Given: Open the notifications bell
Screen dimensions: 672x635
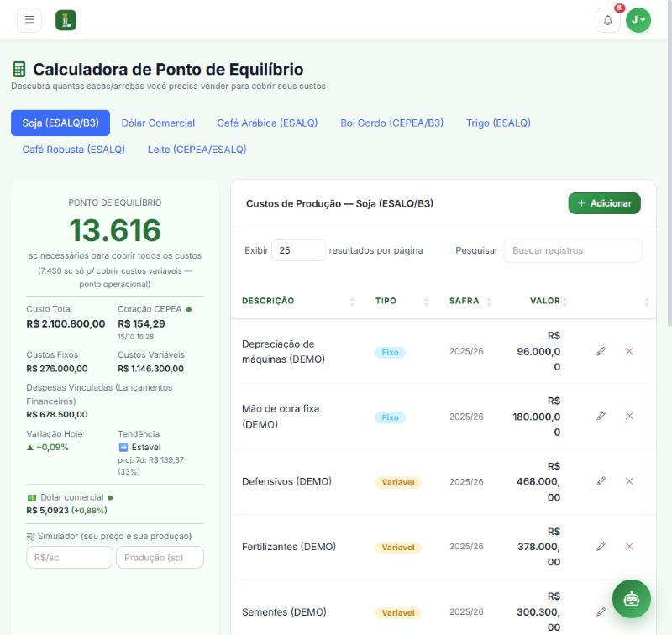Looking at the screenshot, I should pyautogui.click(x=607, y=20).
